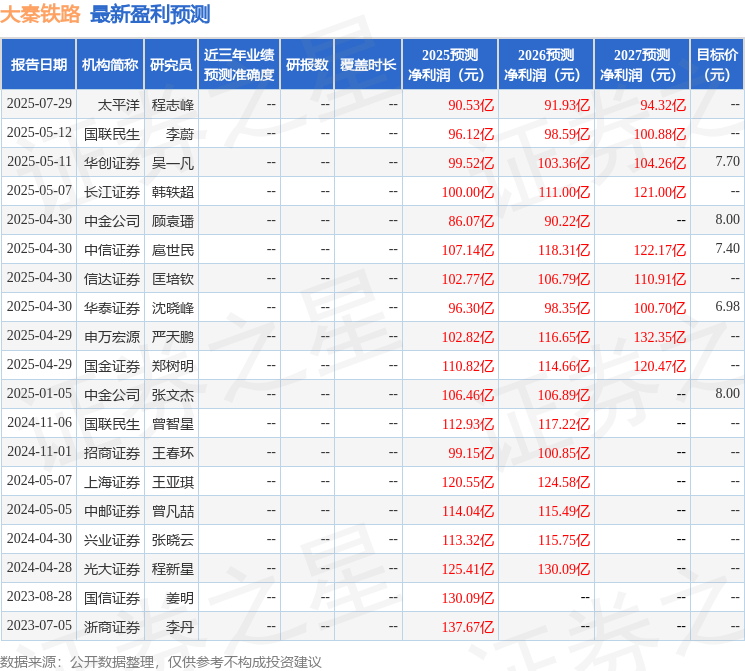The height and width of the screenshot is (671, 745).
Task: Select analyst 李蔚
Action: [x=180, y=134]
